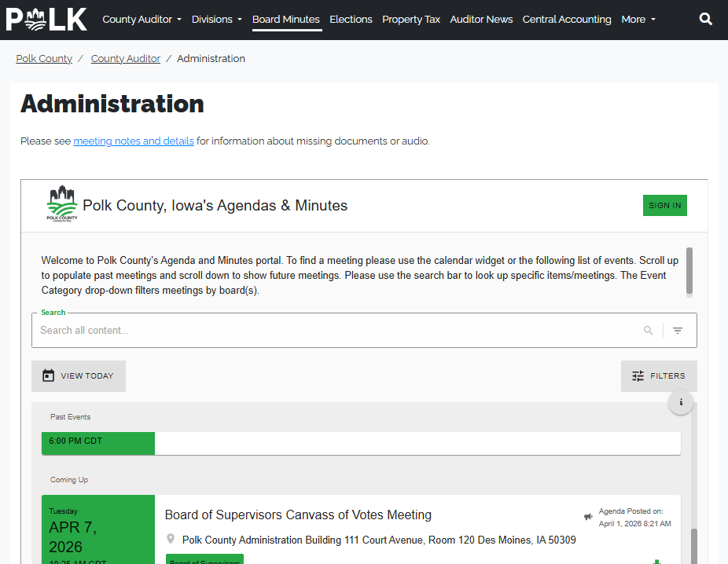Click the Polk County portal logo

62,205
